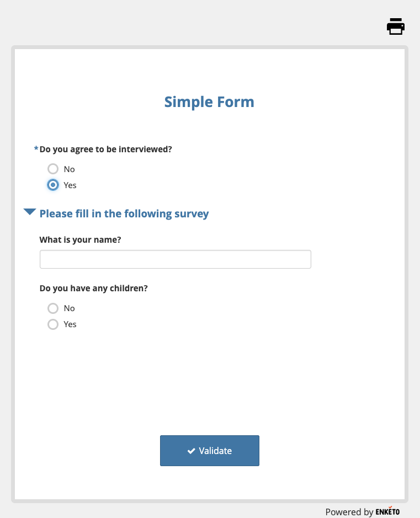Collapse the survey section using the triangle
The image size is (420, 518).
tap(30, 212)
